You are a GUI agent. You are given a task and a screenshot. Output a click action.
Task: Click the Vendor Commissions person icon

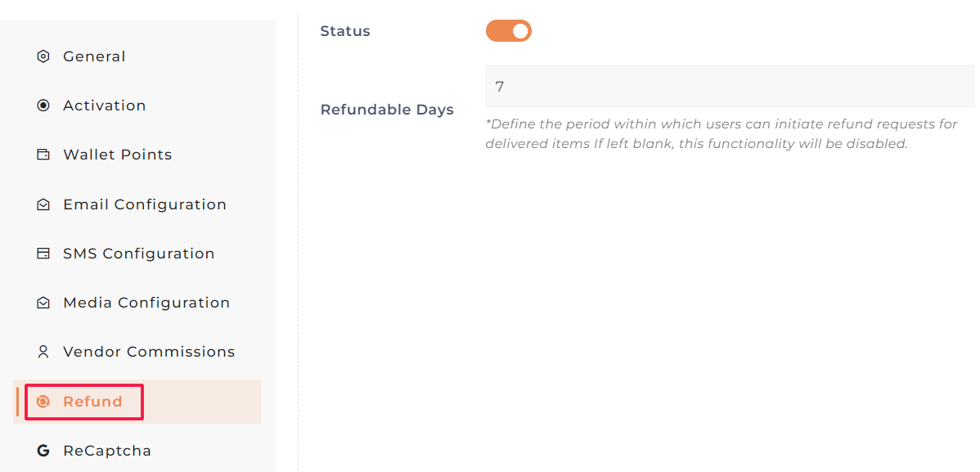(43, 352)
